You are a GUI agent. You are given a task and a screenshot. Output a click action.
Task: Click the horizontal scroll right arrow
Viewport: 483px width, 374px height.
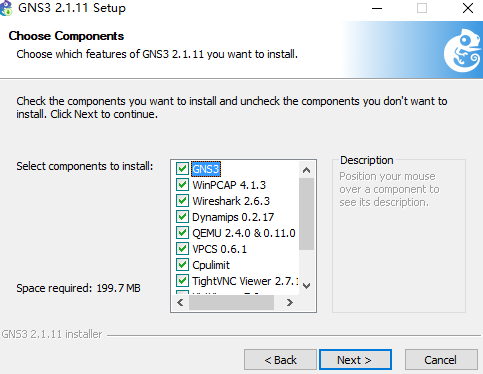click(290, 303)
